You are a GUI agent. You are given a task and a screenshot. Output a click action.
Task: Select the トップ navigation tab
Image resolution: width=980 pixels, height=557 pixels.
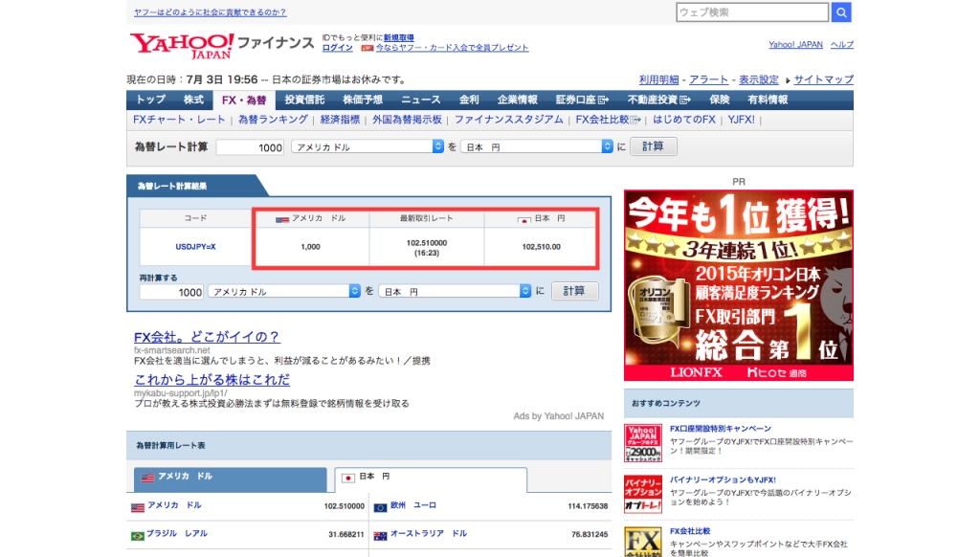(150, 100)
